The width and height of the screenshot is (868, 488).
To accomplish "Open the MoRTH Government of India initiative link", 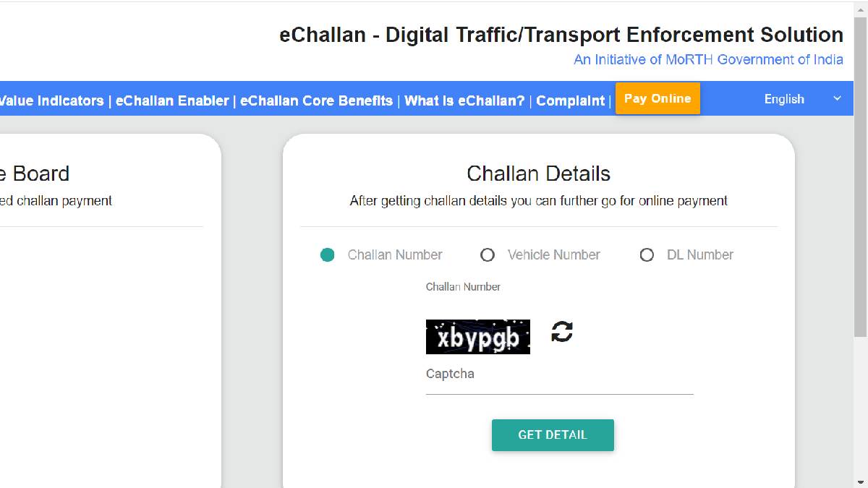I will click(708, 60).
